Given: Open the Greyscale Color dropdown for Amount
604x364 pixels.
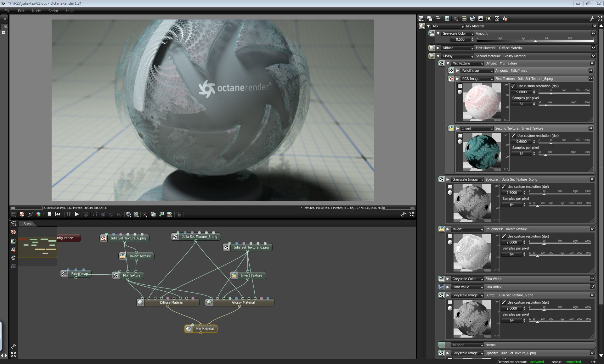Looking at the screenshot, I should [x=458, y=33].
